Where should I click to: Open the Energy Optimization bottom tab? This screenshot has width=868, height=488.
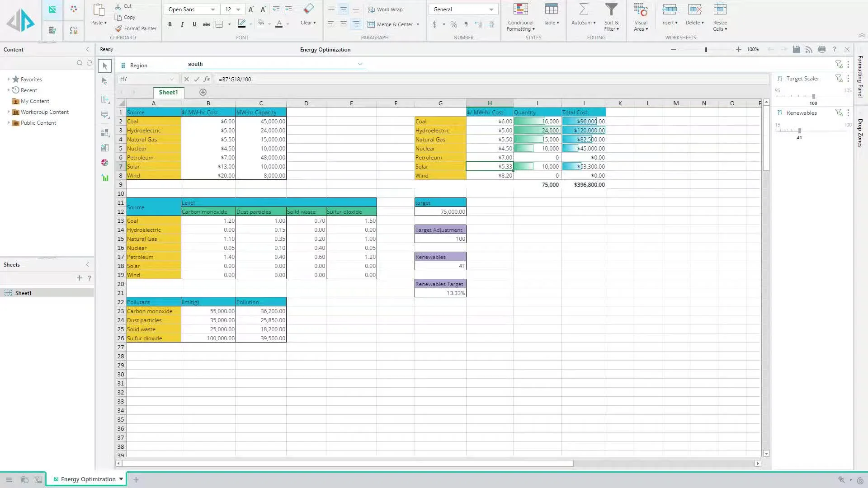(x=88, y=479)
